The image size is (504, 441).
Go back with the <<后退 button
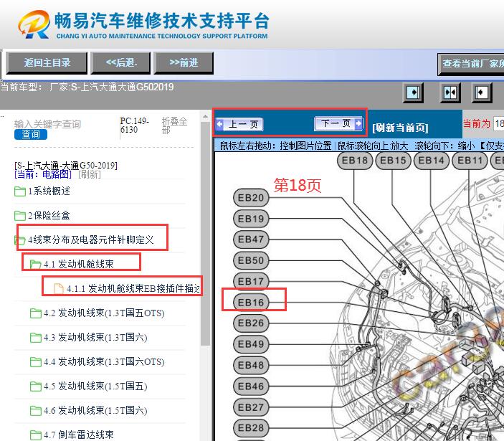[121, 63]
